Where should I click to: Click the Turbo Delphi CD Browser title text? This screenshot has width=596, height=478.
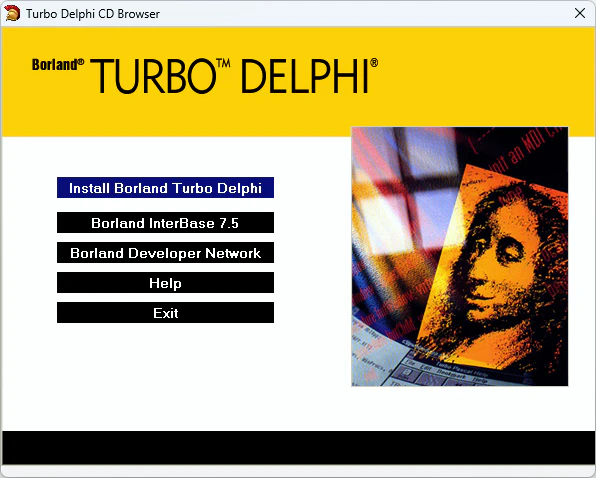point(93,14)
